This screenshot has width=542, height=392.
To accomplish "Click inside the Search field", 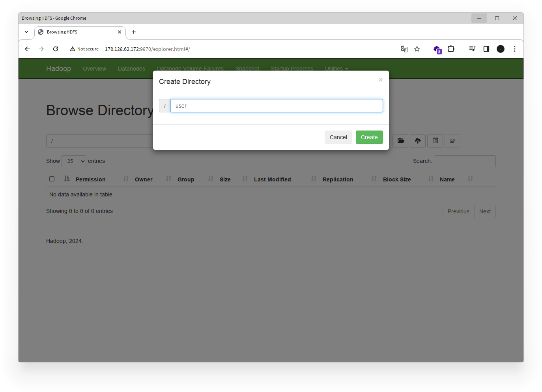I will pyautogui.click(x=465, y=161).
